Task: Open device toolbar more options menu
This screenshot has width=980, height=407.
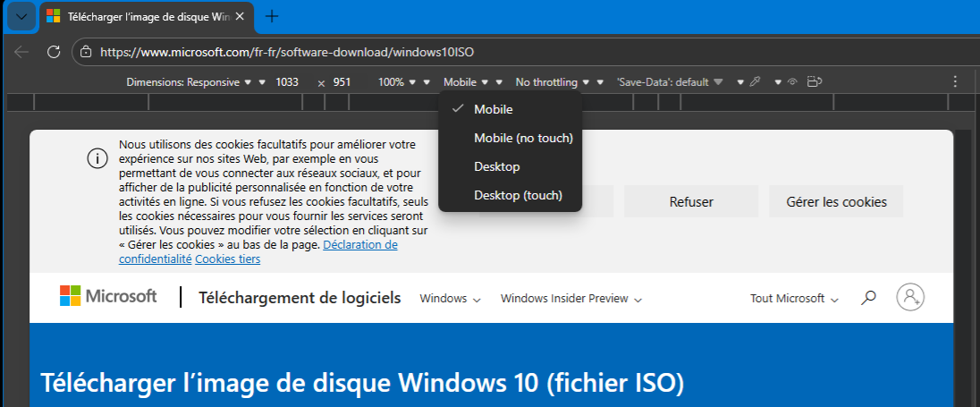Action: 954,82
